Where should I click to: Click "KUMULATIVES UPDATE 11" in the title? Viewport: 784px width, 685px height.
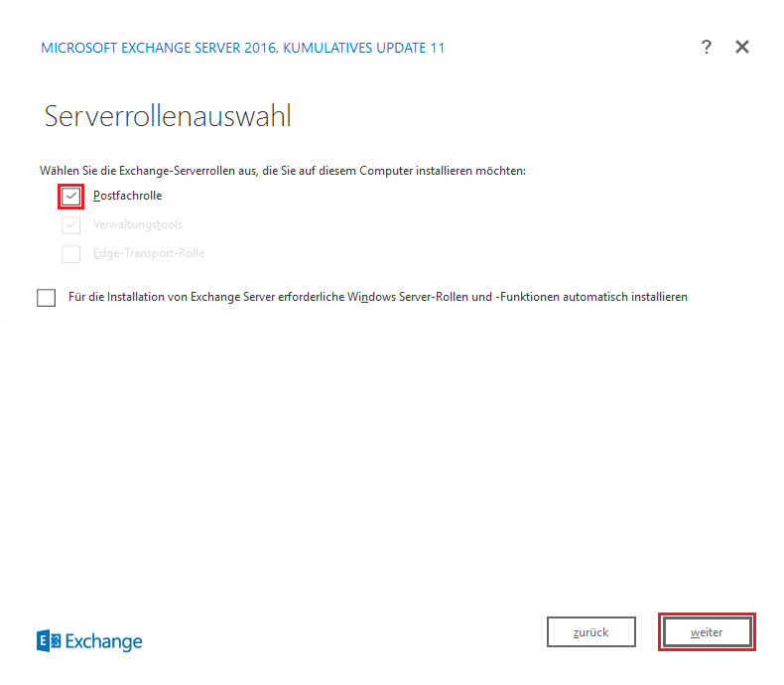click(x=364, y=48)
